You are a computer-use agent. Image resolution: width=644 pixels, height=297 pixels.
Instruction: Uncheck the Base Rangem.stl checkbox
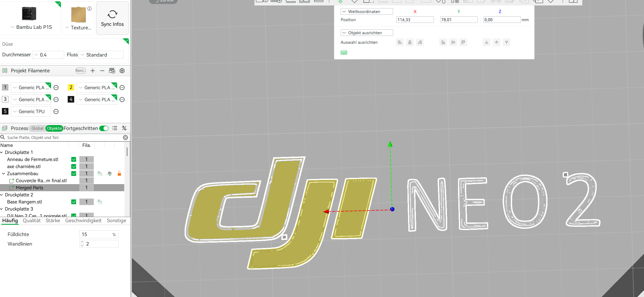[x=73, y=202]
